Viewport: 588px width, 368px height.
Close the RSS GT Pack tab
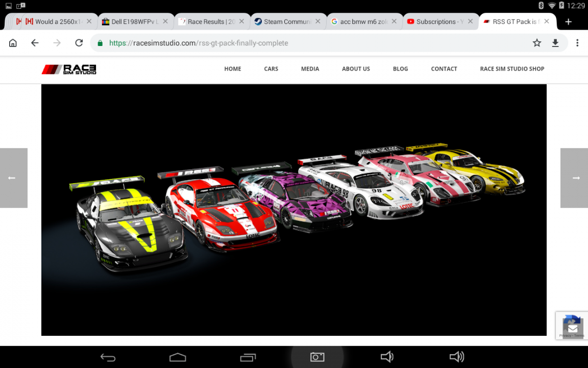tap(547, 21)
